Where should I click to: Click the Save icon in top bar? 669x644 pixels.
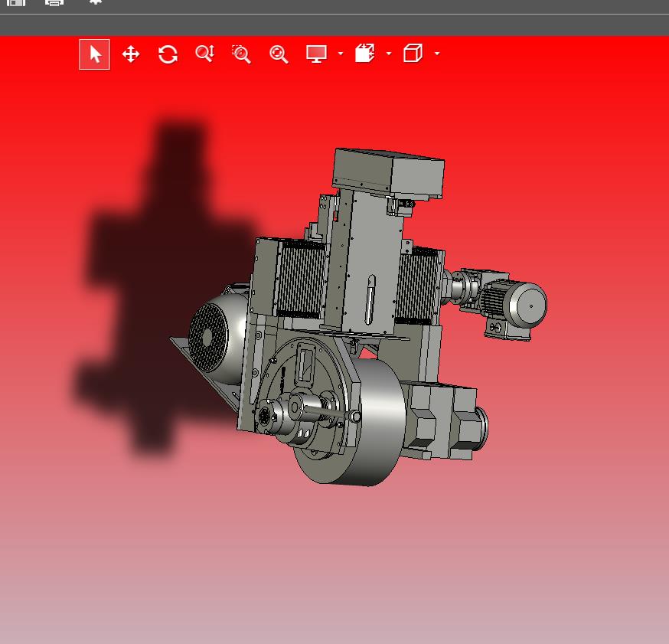click(x=16, y=2)
